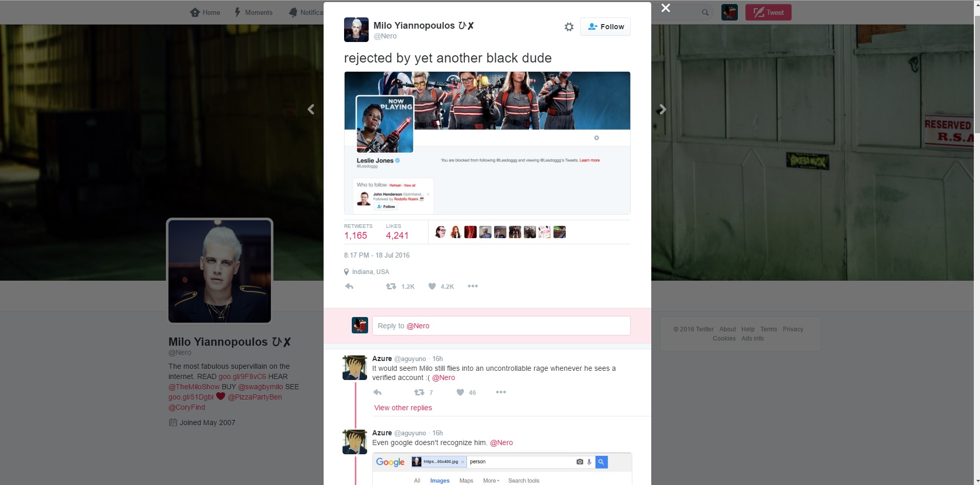The image size is (980, 485).
Task: Retweet Azure's reply showing 7 retweets
Action: (x=419, y=392)
